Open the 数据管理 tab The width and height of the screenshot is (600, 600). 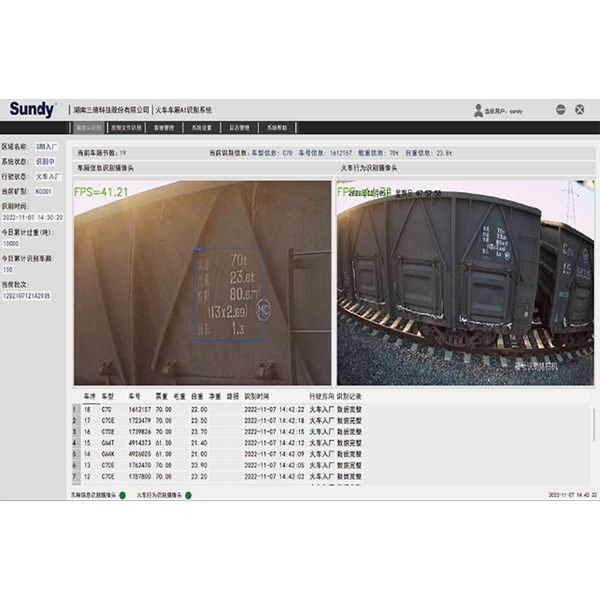(168, 128)
